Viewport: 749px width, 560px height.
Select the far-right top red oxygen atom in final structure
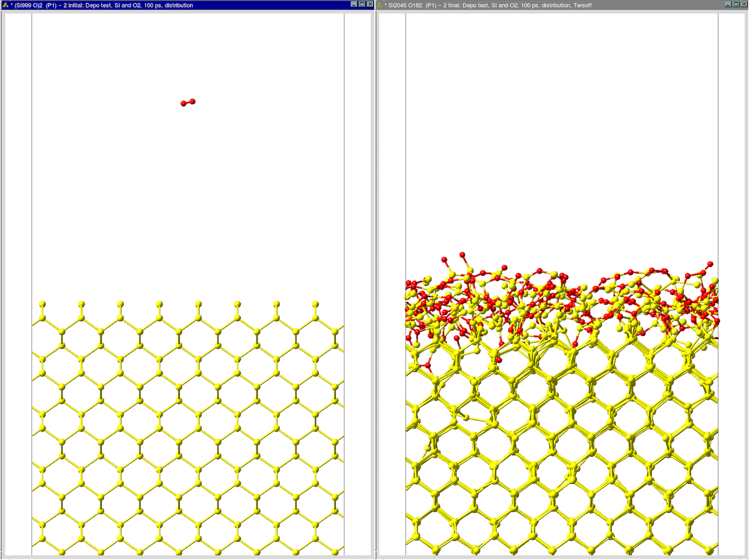[710, 263]
